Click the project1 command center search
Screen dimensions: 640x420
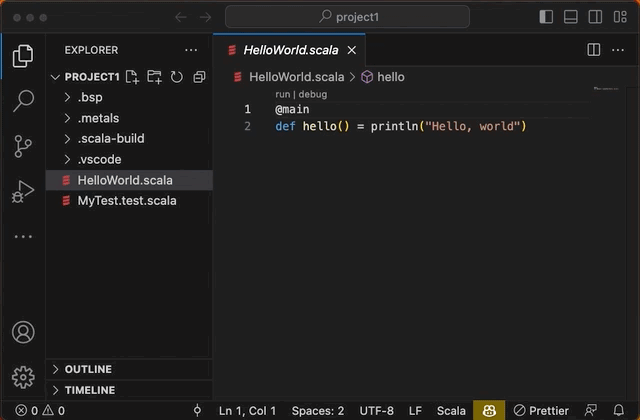click(347, 17)
